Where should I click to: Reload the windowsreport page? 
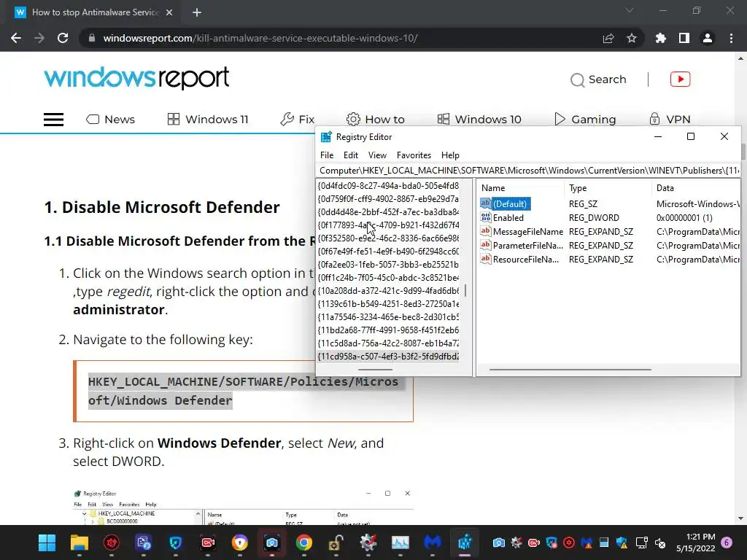(x=63, y=38)
